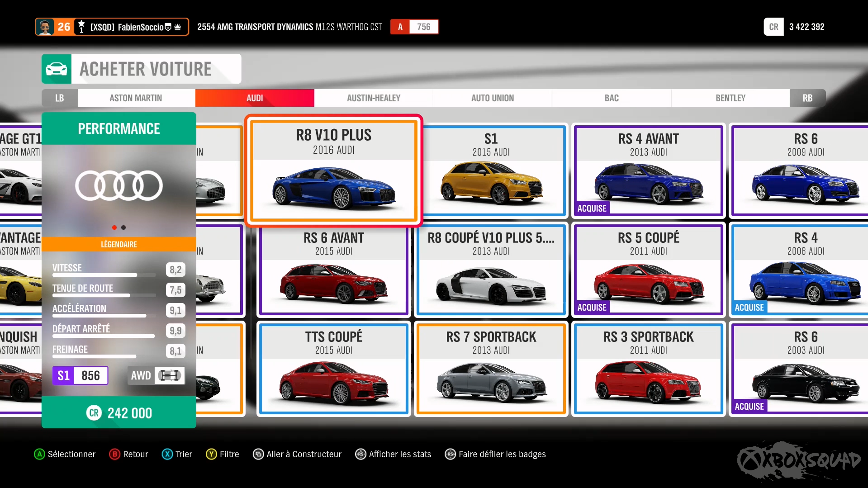
Task: Switch to the Aston Martin tab
Action: [x=136, y=98]
